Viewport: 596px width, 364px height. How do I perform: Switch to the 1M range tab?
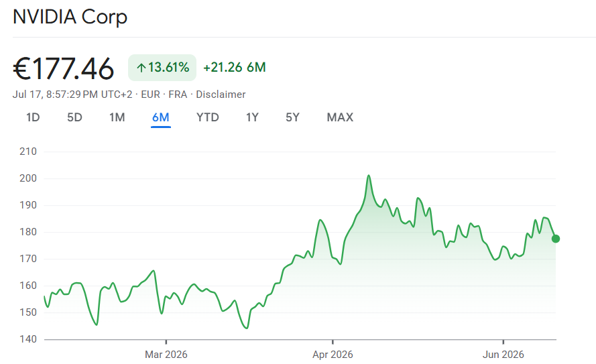[x=117, y=117]
